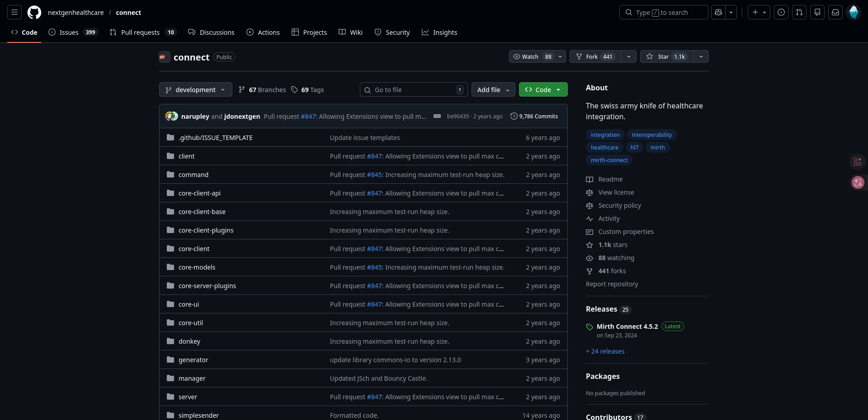Open the repositories icon in the header
The width and height of the screenshot is (868, 420).
click(817, 12)
